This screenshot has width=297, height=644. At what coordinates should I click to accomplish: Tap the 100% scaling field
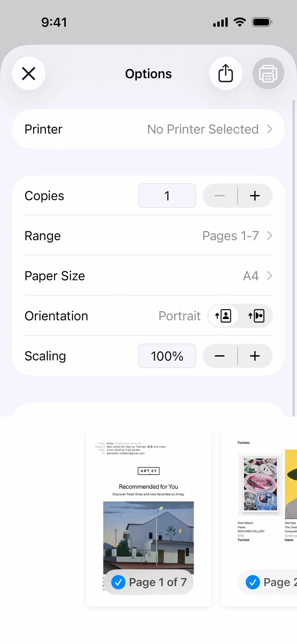pyautogui.click(x=167, y=356)
